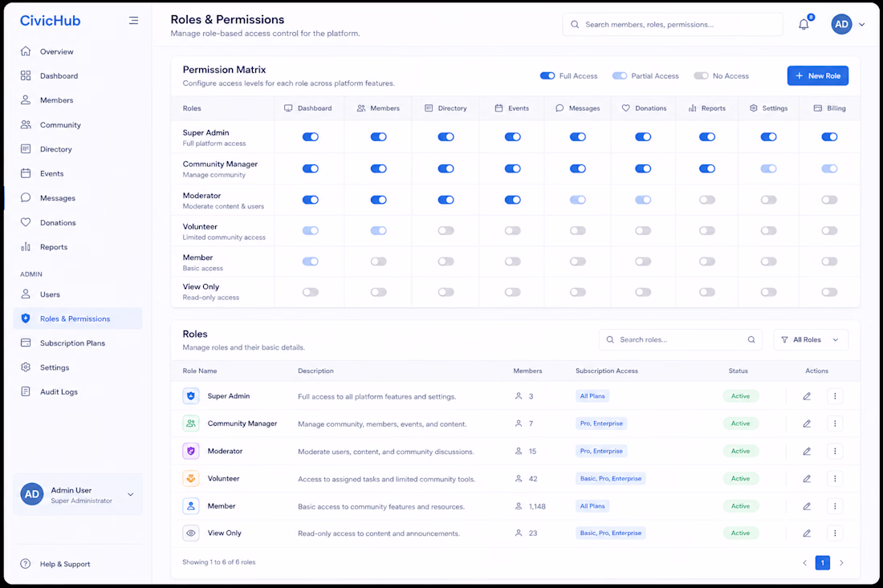This screenshot has width=883, height=588.
Task: Create a New Role
Action: tap(818, 76)
